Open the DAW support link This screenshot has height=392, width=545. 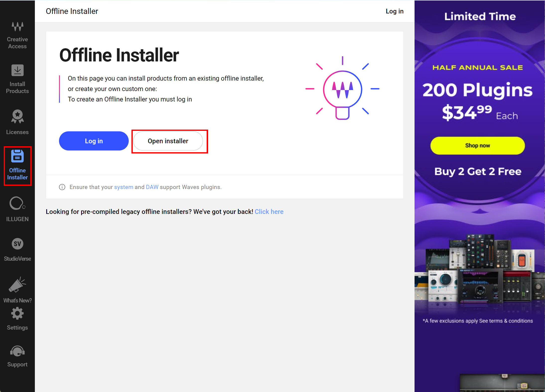pyautogui.click(x=152, y=187)
